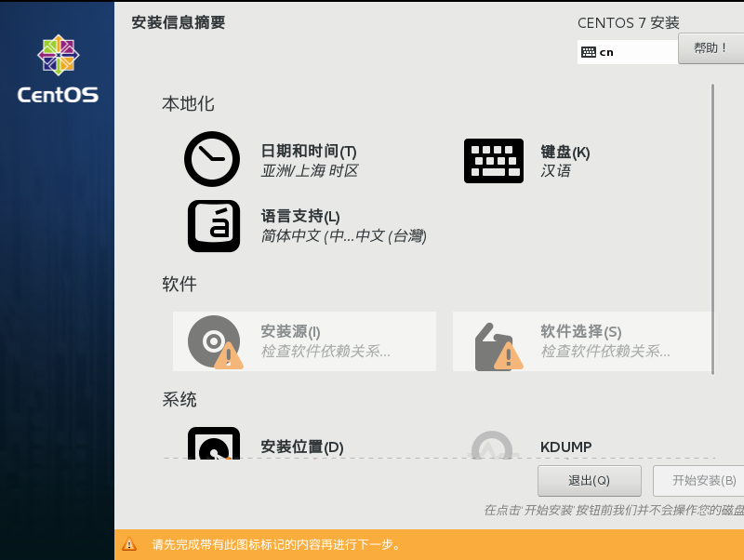Click the orange warning message text
The height and width of the screenshot is (560, 744).
point(276,544)
